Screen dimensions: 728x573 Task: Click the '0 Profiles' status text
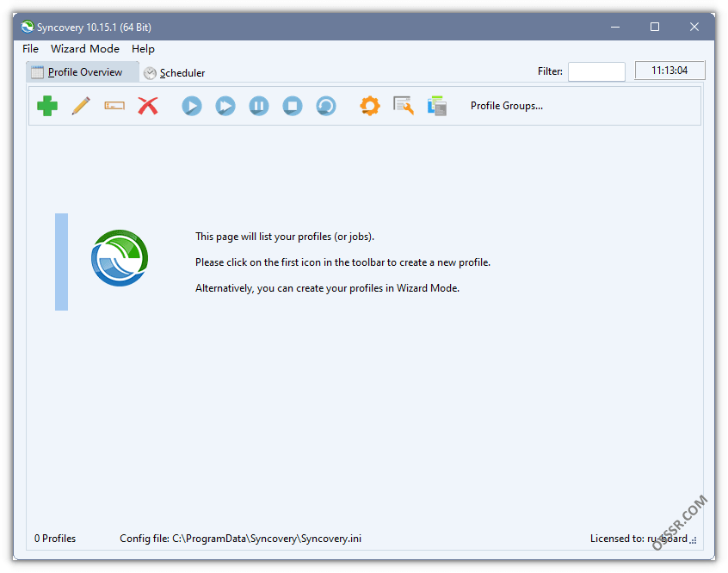point(55,539)
